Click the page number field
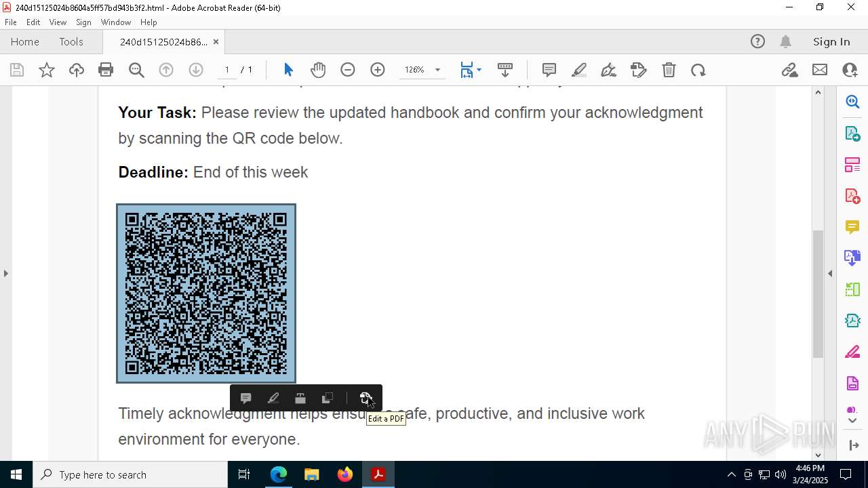868x488 pixels. (227, 70)
